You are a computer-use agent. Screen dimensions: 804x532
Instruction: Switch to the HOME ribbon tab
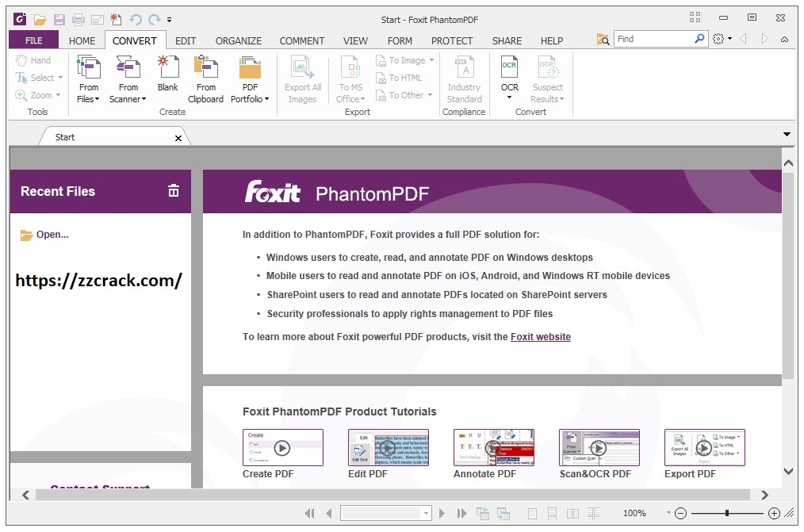82,40
